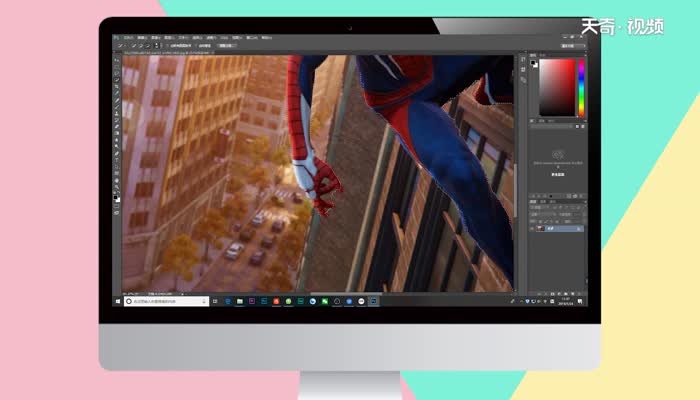Select the Zoom tool
Image resolution: width=700 pixels, height=400 pixels.
pyautogui.click(x=117, y=187)
